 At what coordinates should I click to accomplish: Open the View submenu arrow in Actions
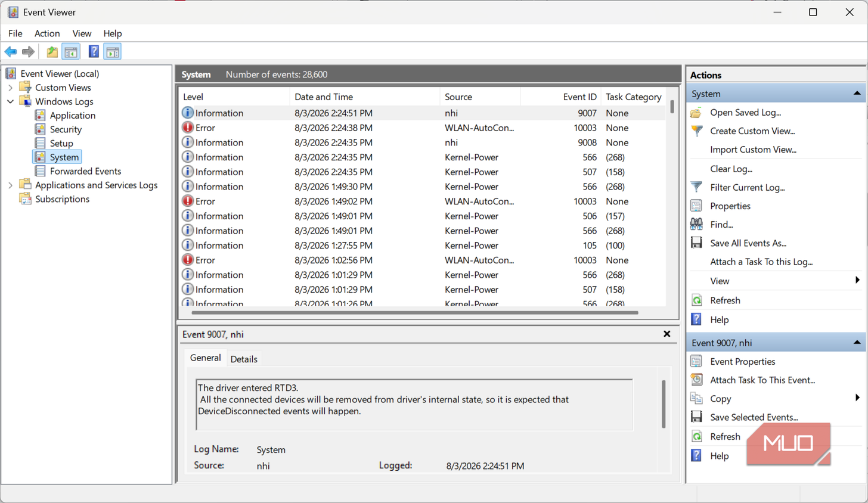[857, 280]
